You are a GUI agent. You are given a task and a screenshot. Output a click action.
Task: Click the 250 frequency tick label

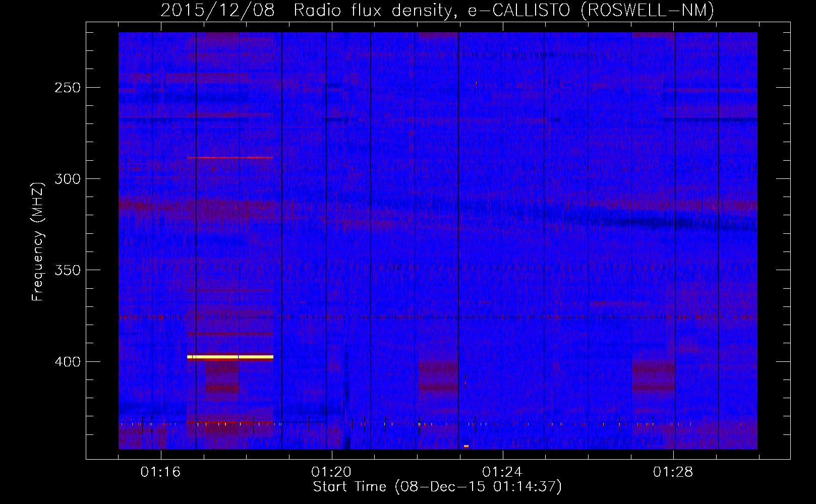coord(68,88)
